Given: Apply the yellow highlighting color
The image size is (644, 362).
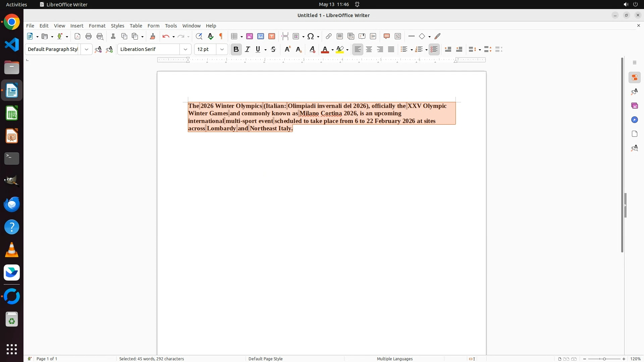Looking at the screenshot, I should pos(340,50).
